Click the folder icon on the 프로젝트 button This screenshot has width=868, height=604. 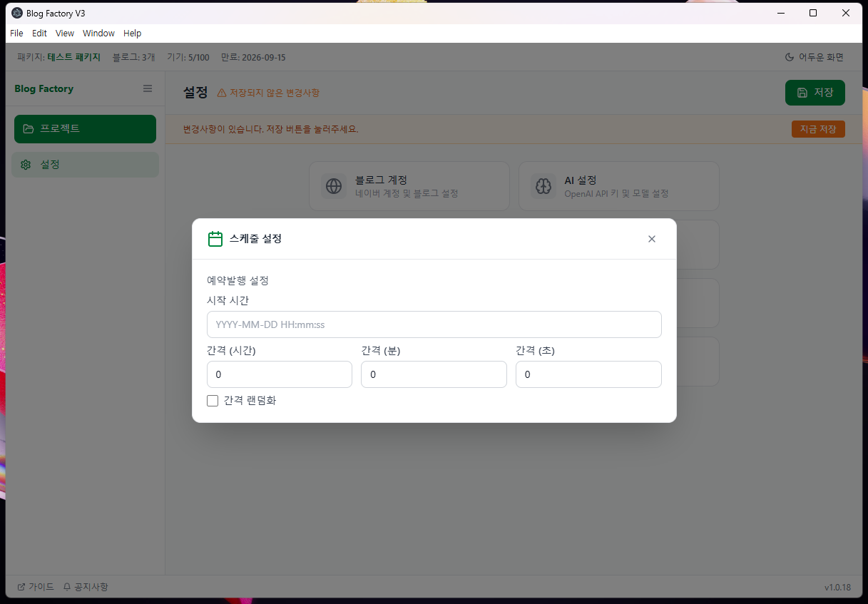coord(28,129)
